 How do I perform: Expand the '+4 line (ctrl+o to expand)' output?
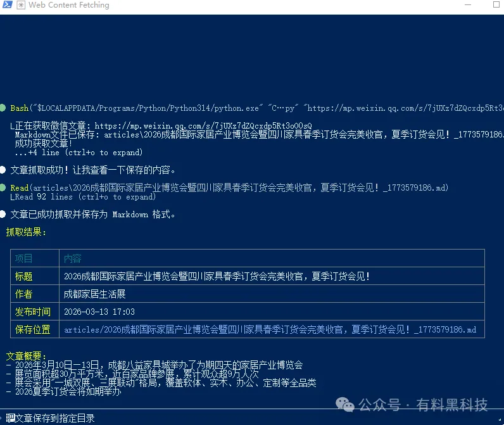click(x=79, y=153)
